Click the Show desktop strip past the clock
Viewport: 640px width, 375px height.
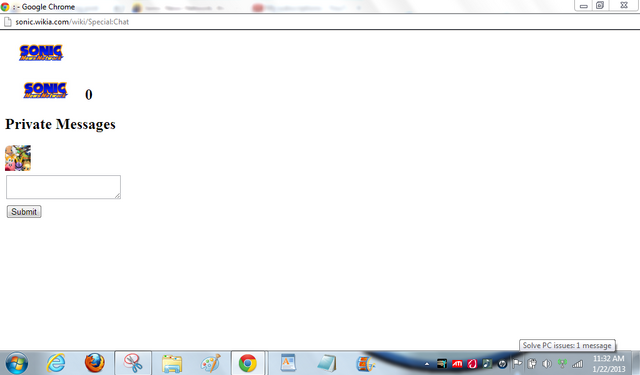click(x=636, y=363)
